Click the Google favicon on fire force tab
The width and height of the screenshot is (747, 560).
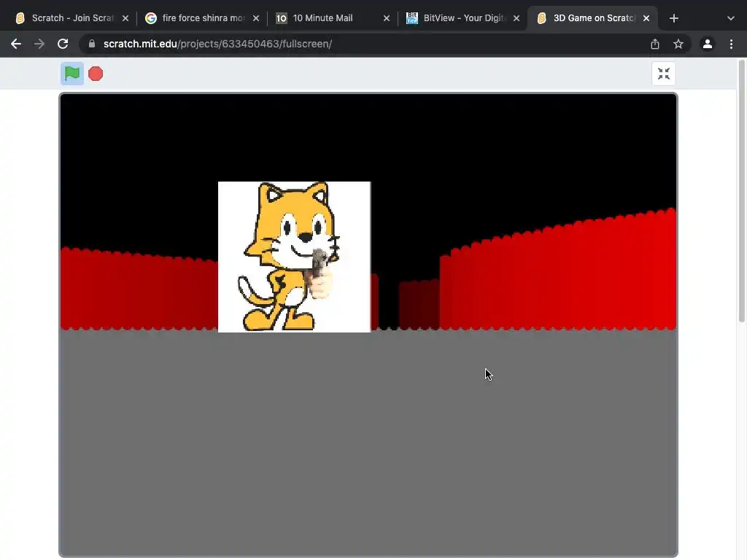[151, 18]
